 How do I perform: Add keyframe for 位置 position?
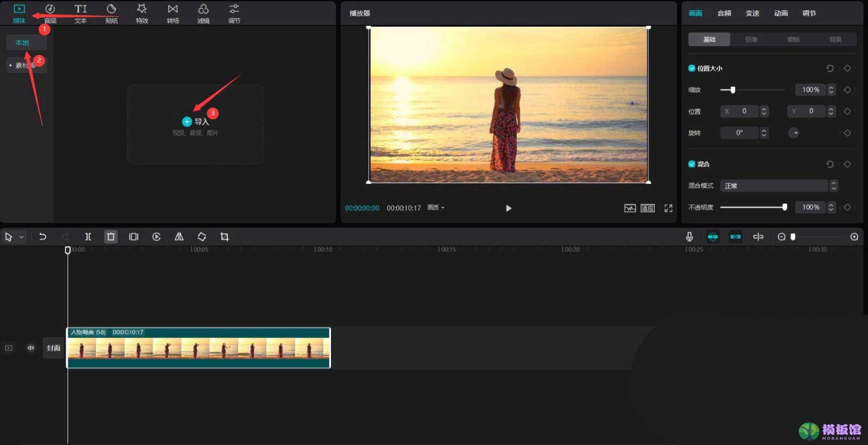(847, 111)
